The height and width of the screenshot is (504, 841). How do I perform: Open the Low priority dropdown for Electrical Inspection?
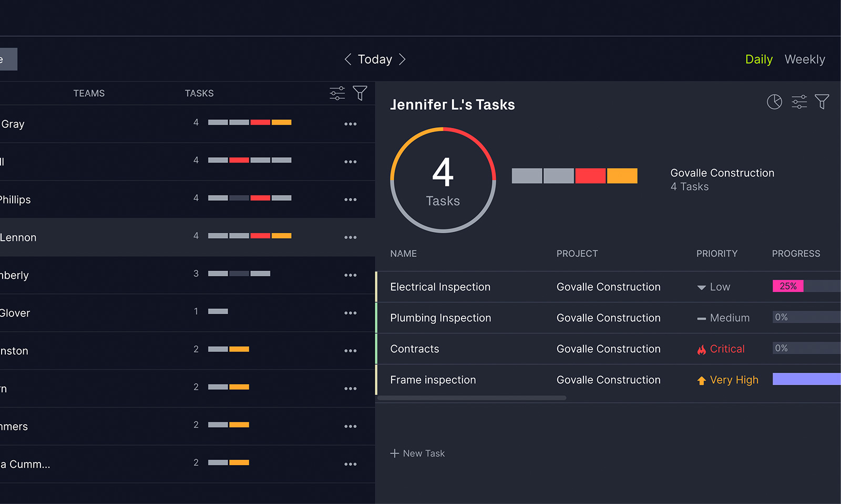701,287
